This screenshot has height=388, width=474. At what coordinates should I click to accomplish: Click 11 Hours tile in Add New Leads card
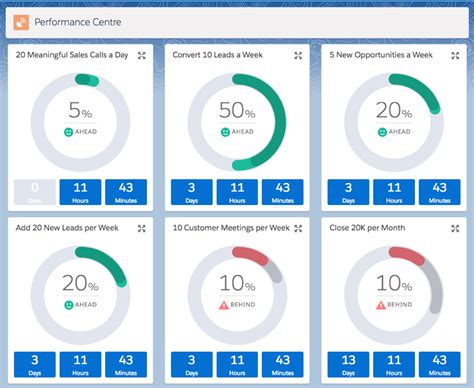click(x=80, y=365)
